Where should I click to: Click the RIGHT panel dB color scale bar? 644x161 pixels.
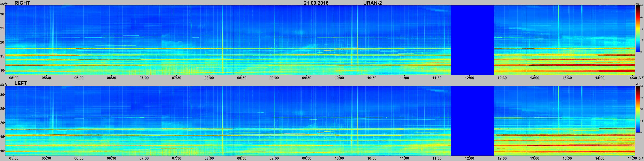[x=637, y=28]
